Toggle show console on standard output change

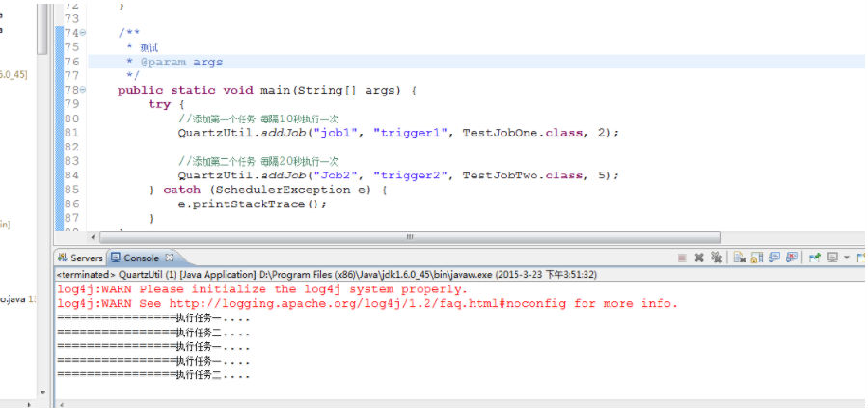(774, 257)
